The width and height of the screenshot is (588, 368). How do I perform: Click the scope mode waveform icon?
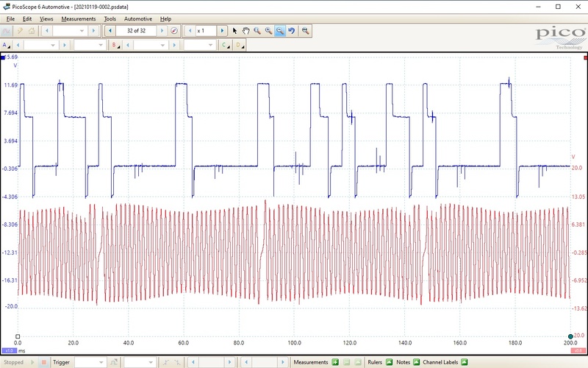pos(6,31)
